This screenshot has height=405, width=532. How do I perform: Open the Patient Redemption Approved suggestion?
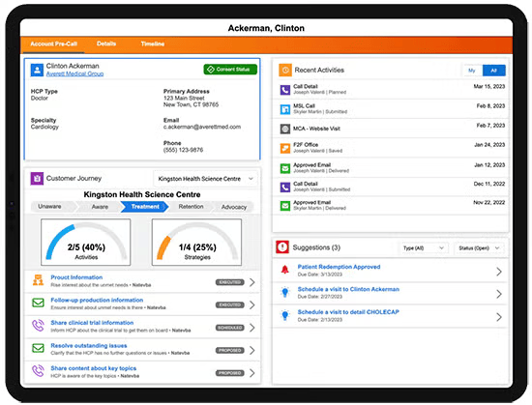pyautogui.click(x=339, y=267)
